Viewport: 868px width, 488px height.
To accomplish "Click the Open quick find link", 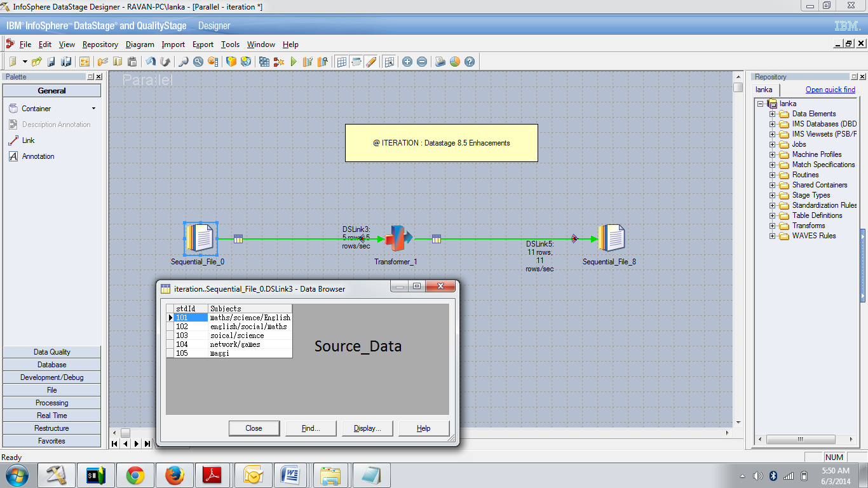I will pos(831,90).
